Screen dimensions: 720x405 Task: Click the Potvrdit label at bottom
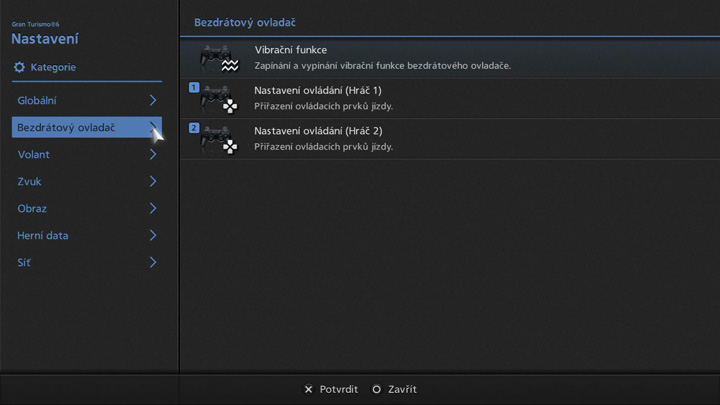click(338, 389)
